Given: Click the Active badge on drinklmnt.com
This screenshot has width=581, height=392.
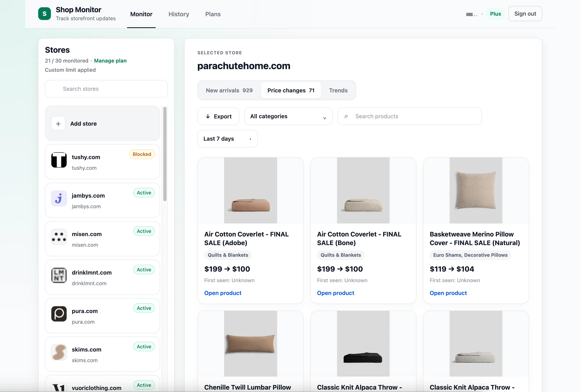Looking at the screenshot, I should click(144, 270).
